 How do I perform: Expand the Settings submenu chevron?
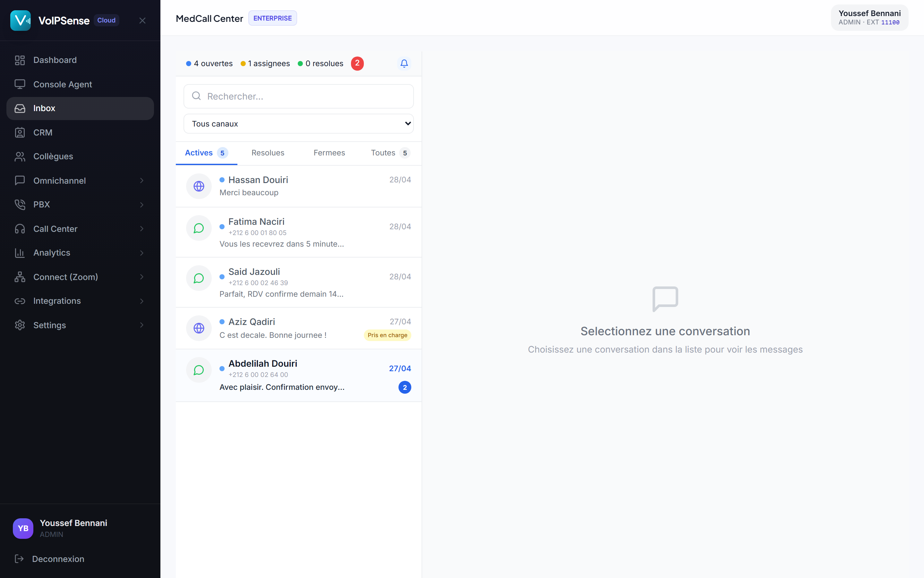click(x=142, y=325)
